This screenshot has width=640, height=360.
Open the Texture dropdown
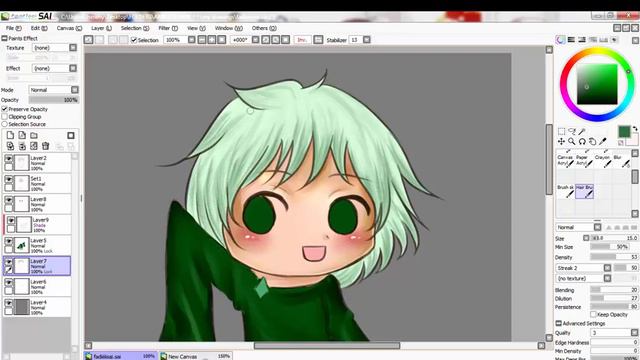click(73, 48)
